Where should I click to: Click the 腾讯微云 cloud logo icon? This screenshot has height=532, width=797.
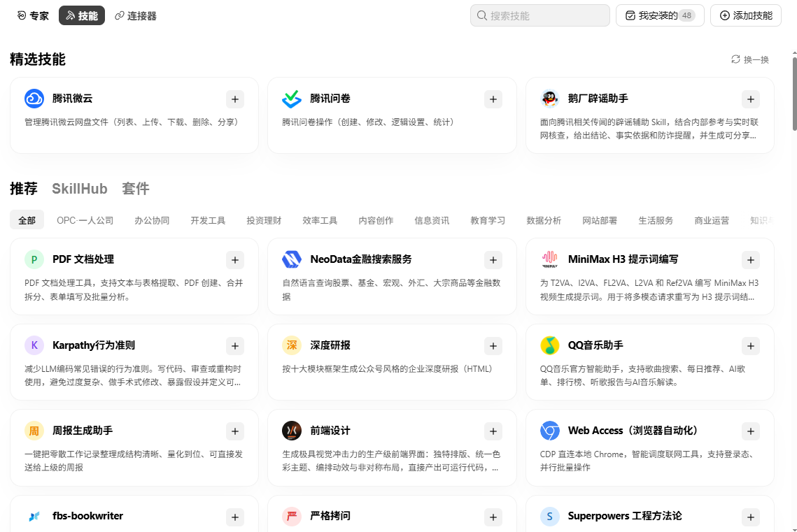point(34,99)
